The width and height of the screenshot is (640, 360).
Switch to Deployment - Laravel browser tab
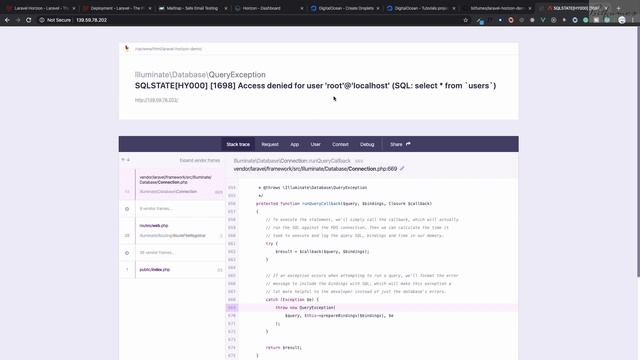coord(117,8)
